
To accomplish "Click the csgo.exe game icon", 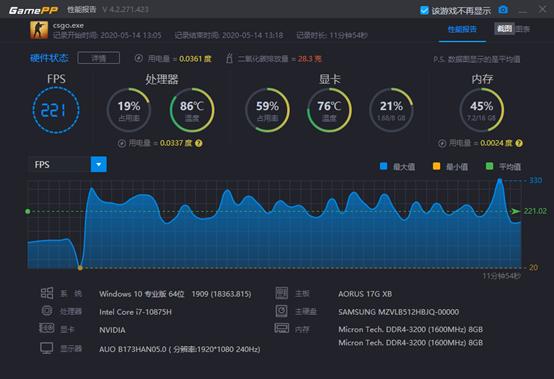I will (39, 30).
